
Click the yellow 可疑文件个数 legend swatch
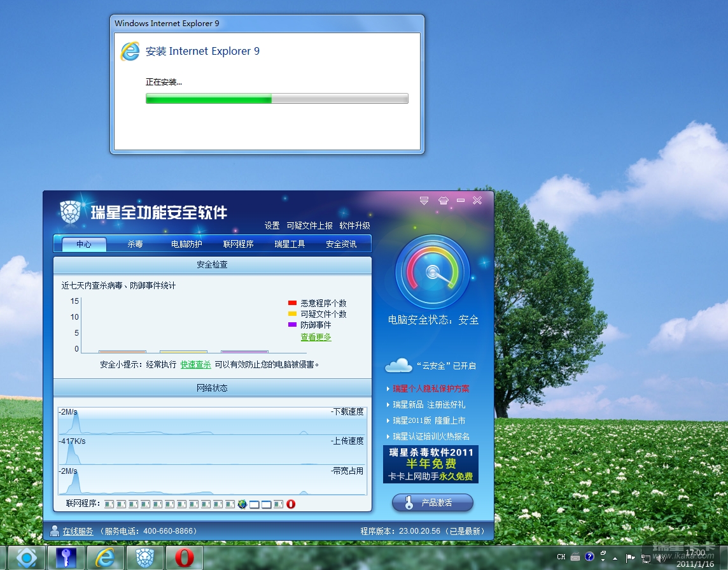click(x=293, y=314)
